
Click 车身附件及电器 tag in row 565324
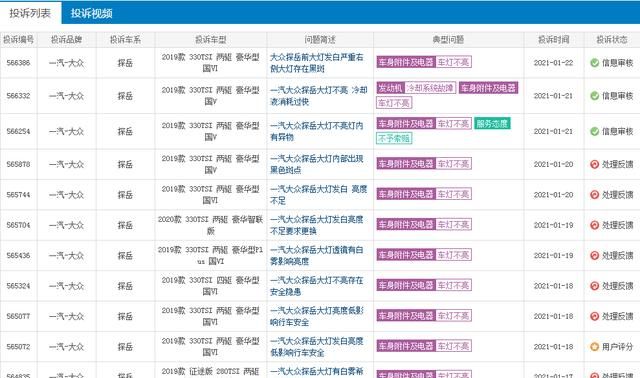pos(406,285)
